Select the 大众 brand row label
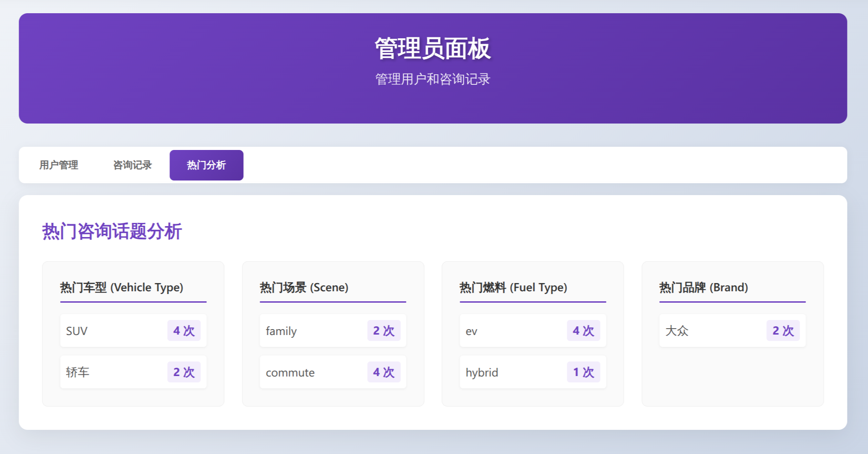The height and width of the screenshot is (454, 868). [x=677, y=331]
